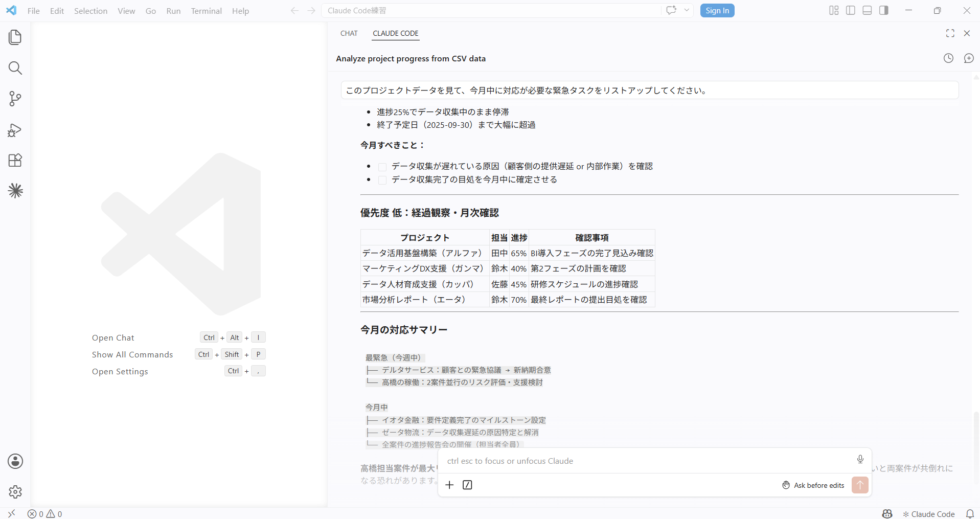980x519 pixels.
Task: Click the Claude Code status bar item
Action: click(928, 514)
